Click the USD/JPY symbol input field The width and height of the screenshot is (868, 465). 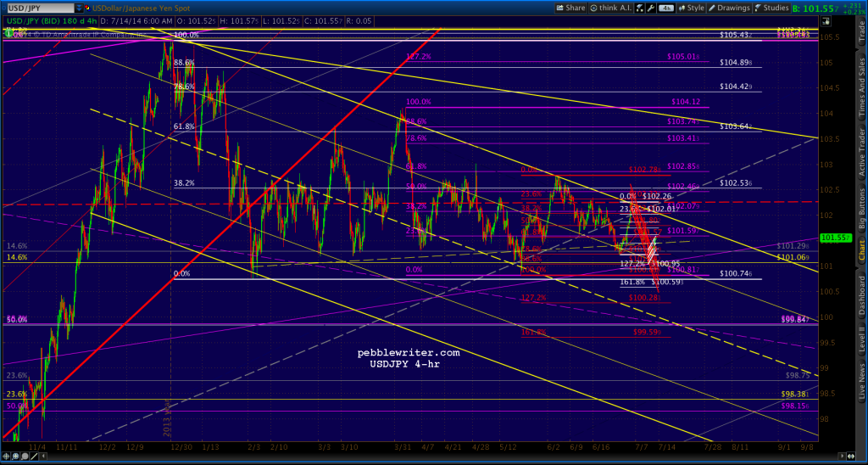tap(39, 8)
